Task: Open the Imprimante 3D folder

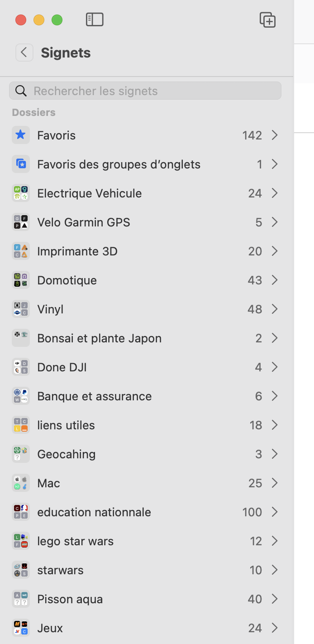Action: coord(77,251)
